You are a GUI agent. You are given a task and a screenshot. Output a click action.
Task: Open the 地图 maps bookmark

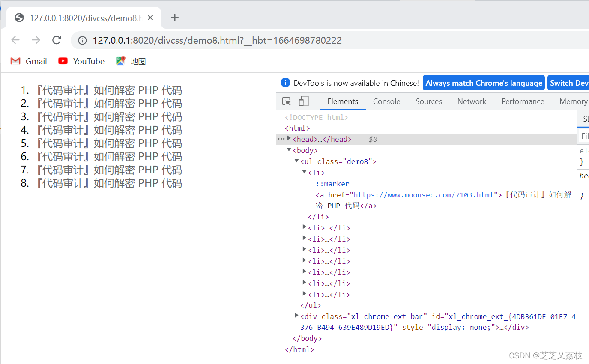click(x=131, y=61)
